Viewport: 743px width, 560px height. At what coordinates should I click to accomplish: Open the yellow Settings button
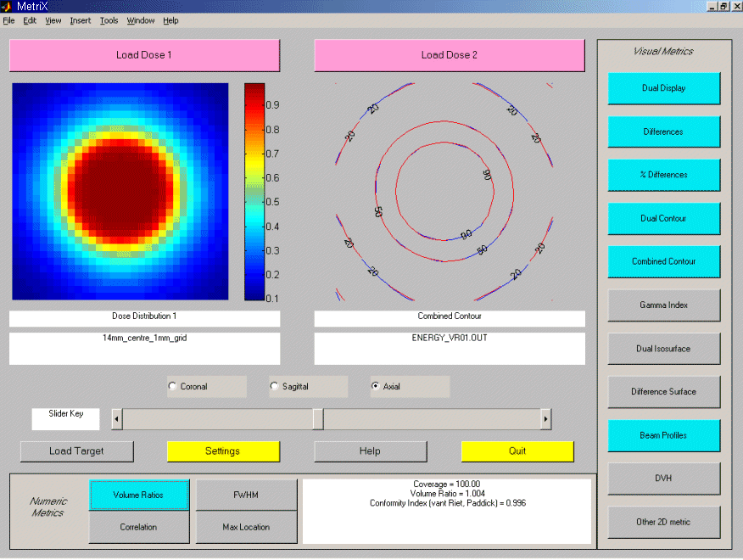click(222, 451)
